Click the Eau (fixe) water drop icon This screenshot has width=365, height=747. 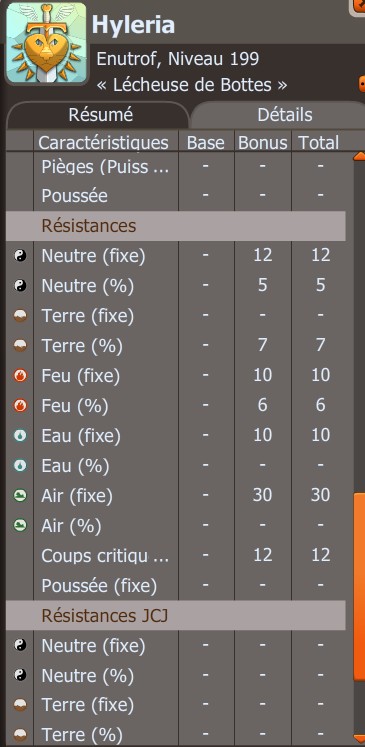pos(20,436)
